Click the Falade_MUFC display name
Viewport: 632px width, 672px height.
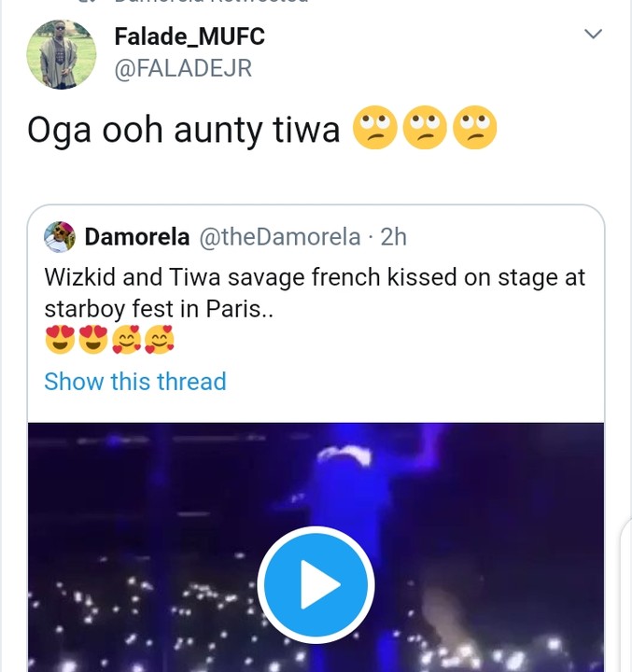[189, 36]
